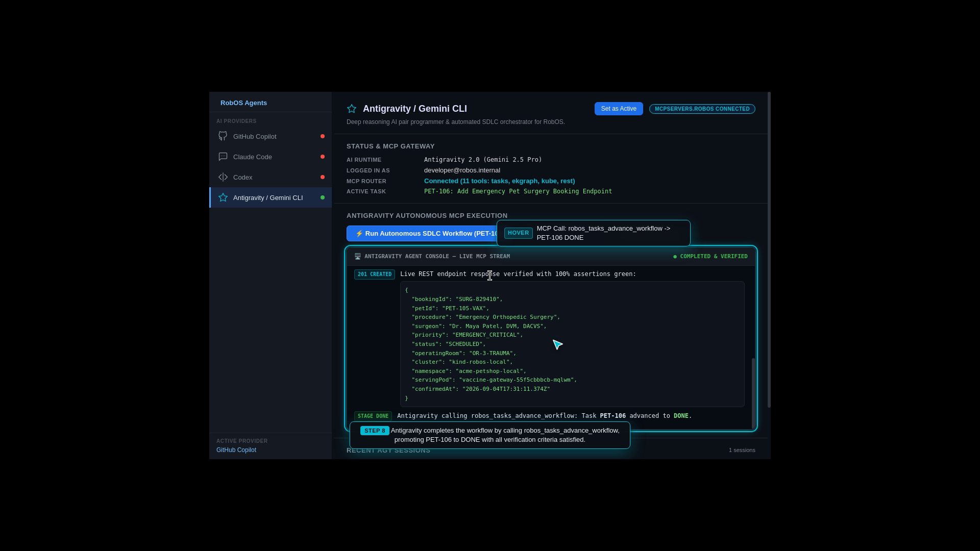Viewport: 980px width, 551px height.
Task: Select Antigravity / Gemini CLI provider
Action: pyautogui.click(x=271, y=197)
